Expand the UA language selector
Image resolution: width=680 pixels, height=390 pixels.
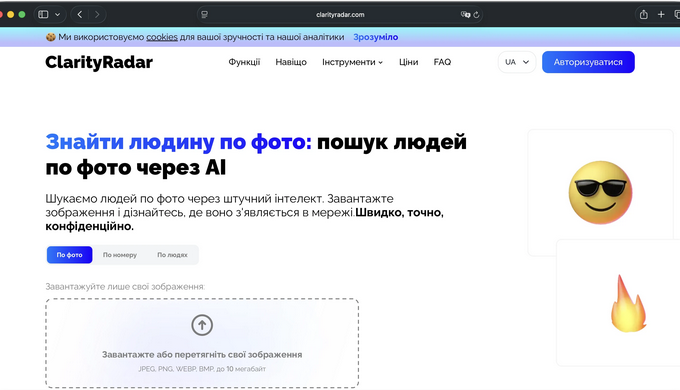[x=517, y=62]
